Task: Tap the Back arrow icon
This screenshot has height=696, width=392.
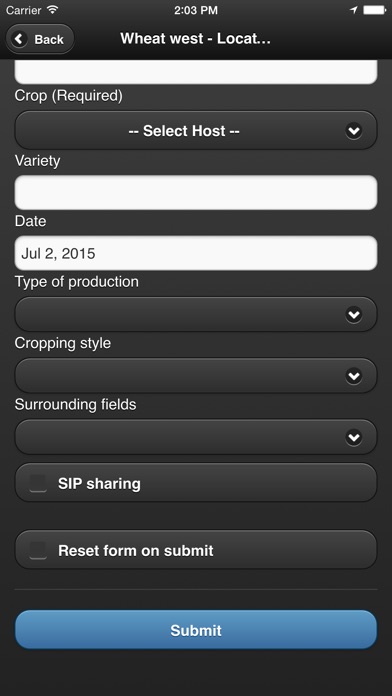Action: (20, 39)
